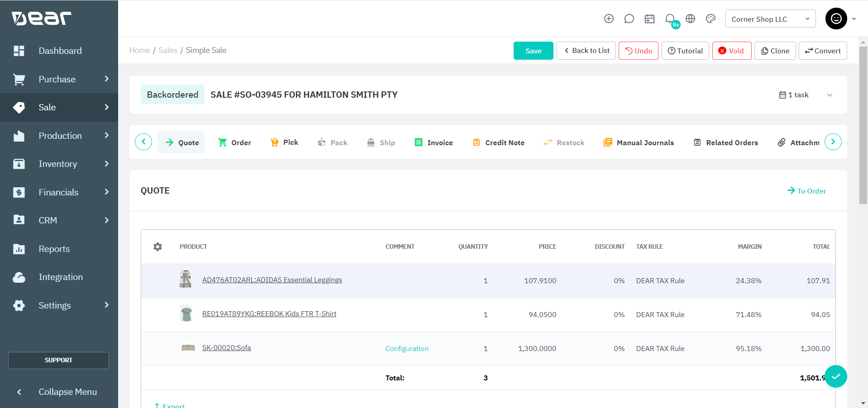Image resolution: width=868 pixels, height=408 pixels.
Task: Click Back to List button
Action: pos(586,51)
